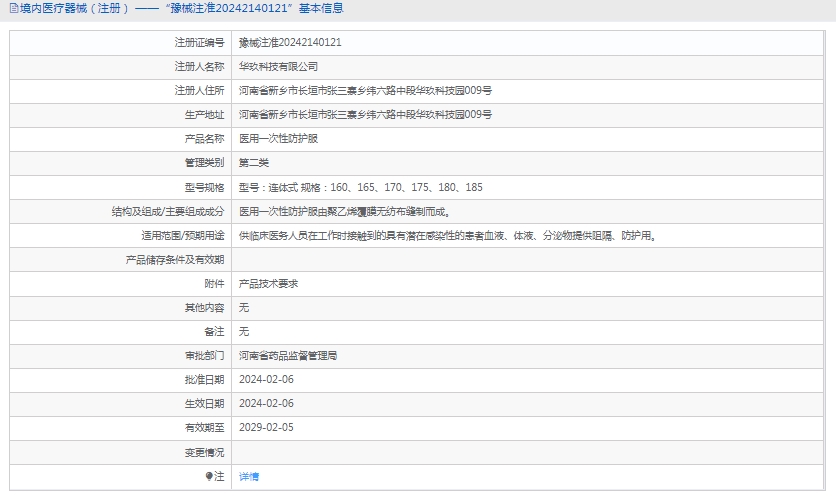Image resolution: width=836 pixels, height=496 pixels.
Task: Select expiry date value 2029-02-05
Action: pyautogui.click(x=266, y=428)
